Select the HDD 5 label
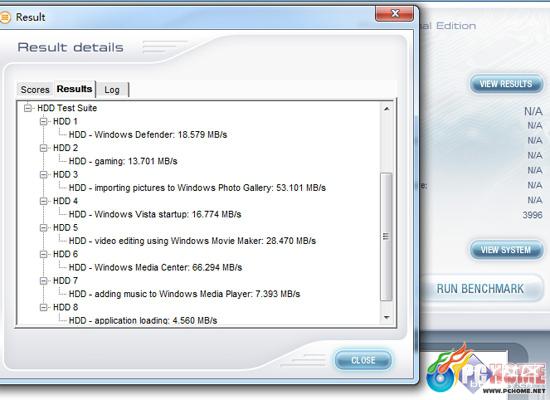 click(x=65, y=228)
